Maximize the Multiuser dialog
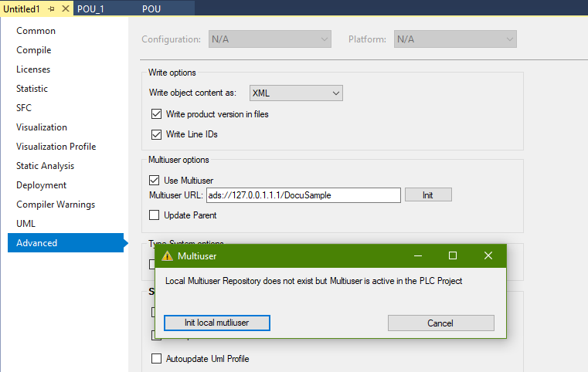The width and height of the screenshot is (588, 372). pyautogui.click(x=453, y=255)
